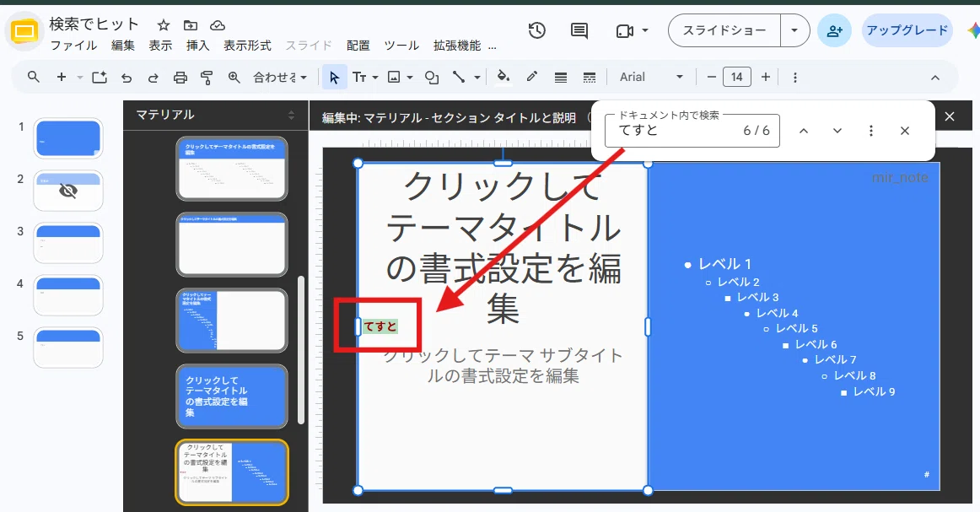The image size is (980, 512).
Task: Open the video call dropdown arrow
Action: coord(645,30)
